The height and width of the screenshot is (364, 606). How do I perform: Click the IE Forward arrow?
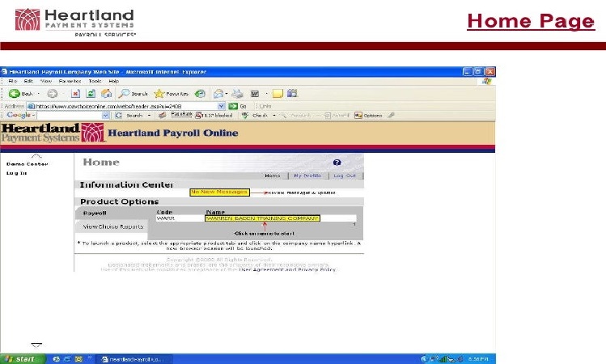52,94
